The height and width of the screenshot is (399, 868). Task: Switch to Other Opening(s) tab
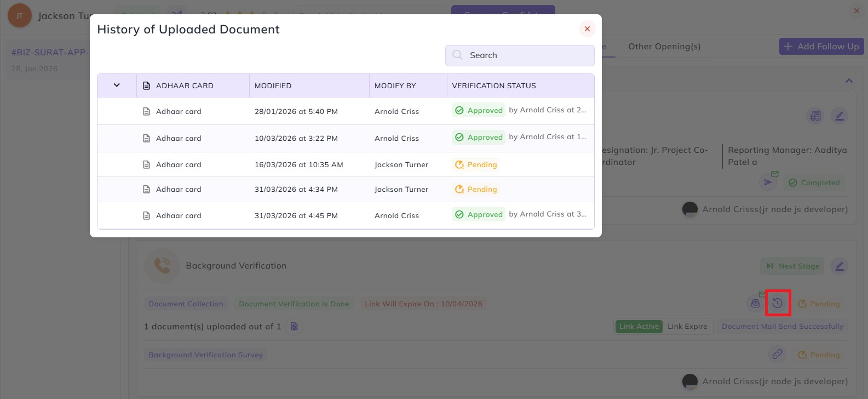[664, 47]
